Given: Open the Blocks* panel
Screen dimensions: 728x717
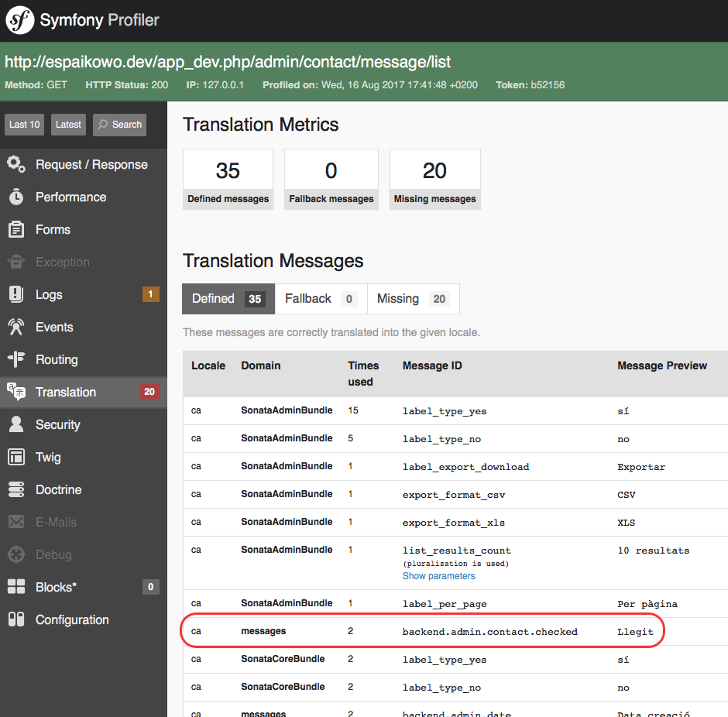Looking at the screenshot, I should (x=84, y=587).
